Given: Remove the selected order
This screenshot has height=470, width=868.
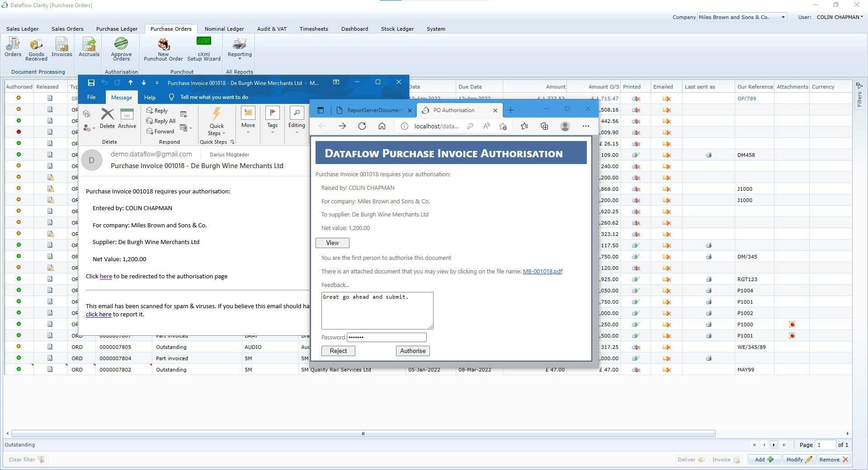Looking at the screenshot, I should 834,460.
